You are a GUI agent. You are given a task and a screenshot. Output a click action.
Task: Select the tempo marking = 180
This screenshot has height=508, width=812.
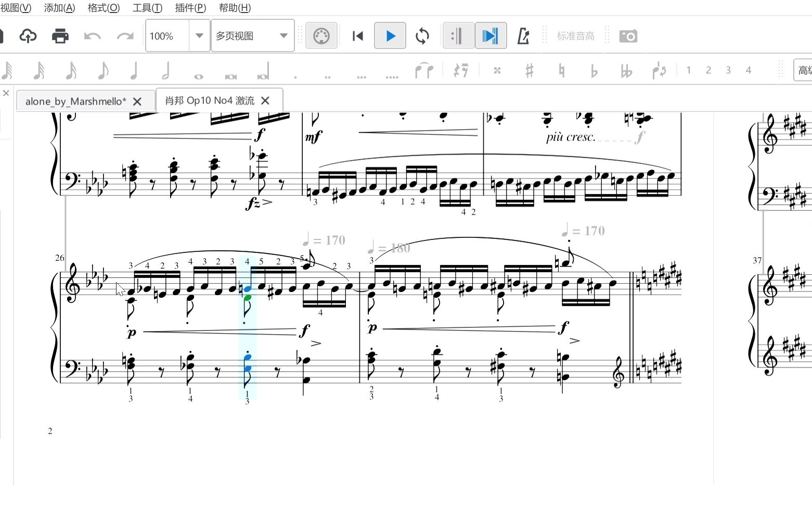[389, 248]
